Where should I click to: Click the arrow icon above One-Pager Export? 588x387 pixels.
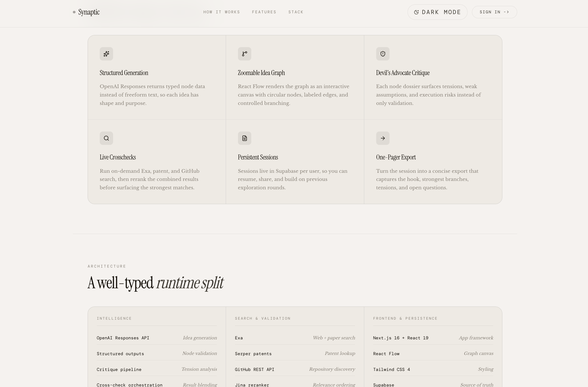383,138
